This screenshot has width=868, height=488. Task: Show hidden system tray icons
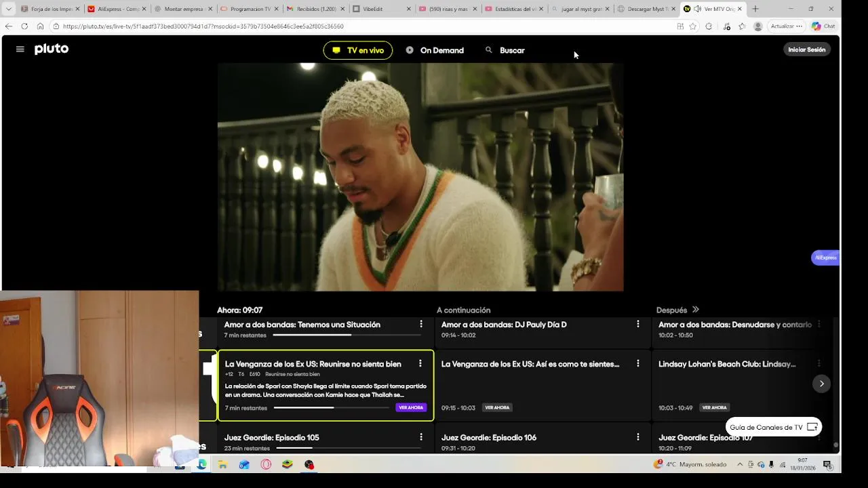pos(740,465)
